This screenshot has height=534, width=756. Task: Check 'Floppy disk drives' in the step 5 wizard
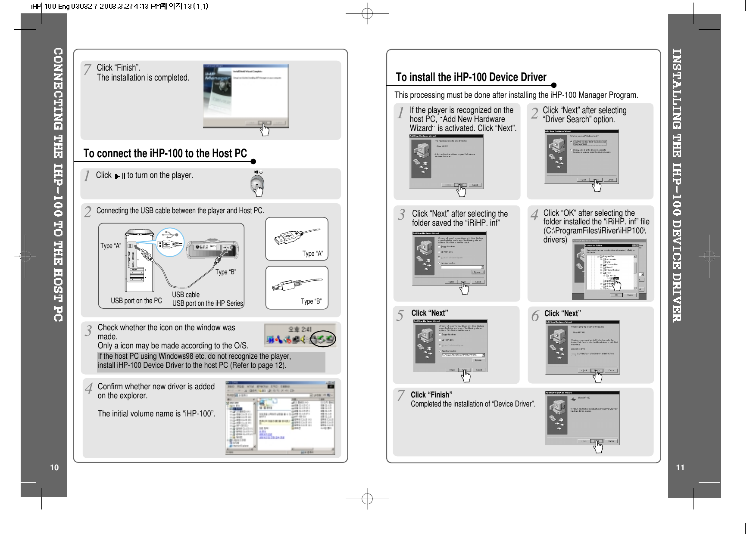coord(440,335)
